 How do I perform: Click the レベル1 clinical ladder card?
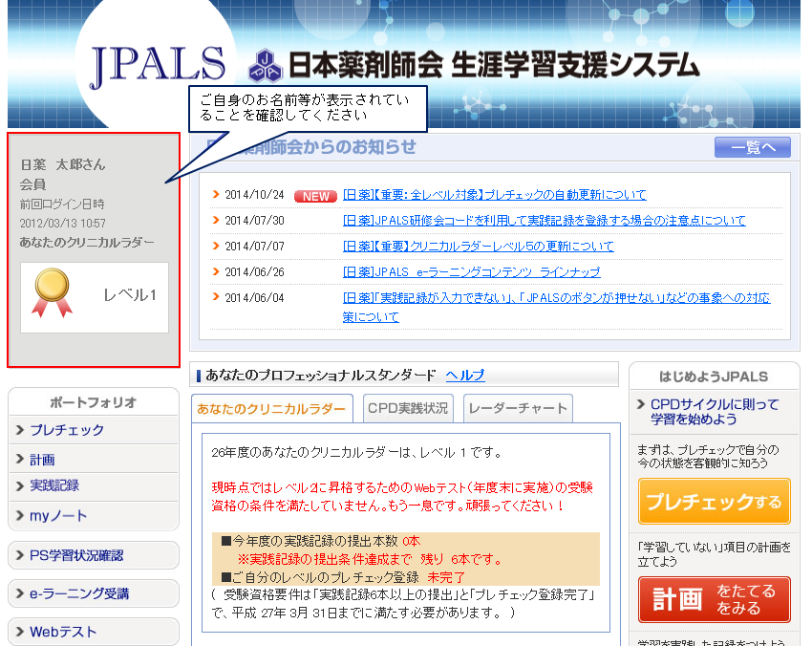point(95,297)
